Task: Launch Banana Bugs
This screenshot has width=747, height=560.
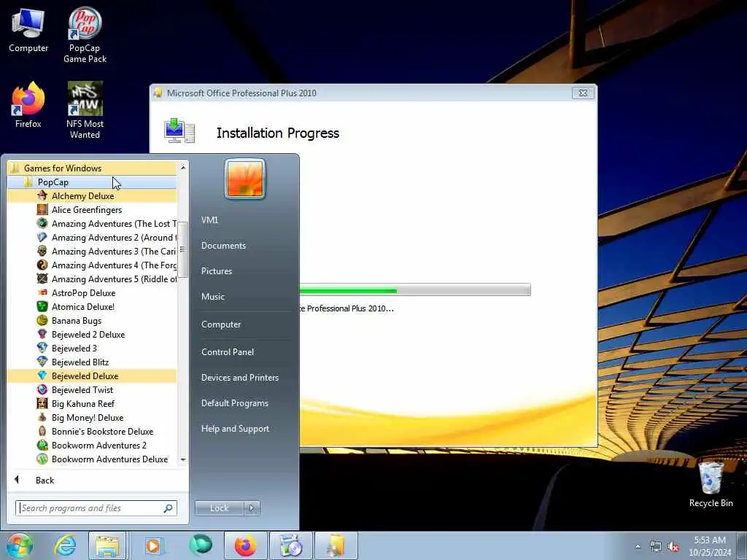Action: point(91,320)
